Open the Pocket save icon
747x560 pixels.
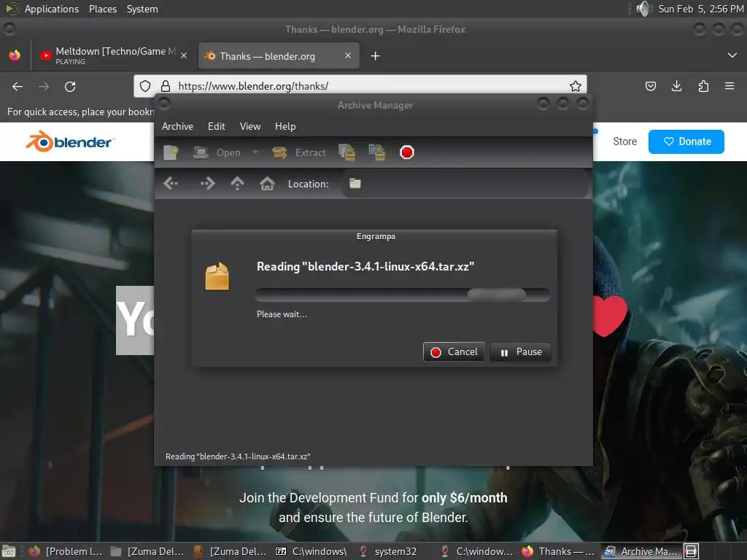click(650, 86)
